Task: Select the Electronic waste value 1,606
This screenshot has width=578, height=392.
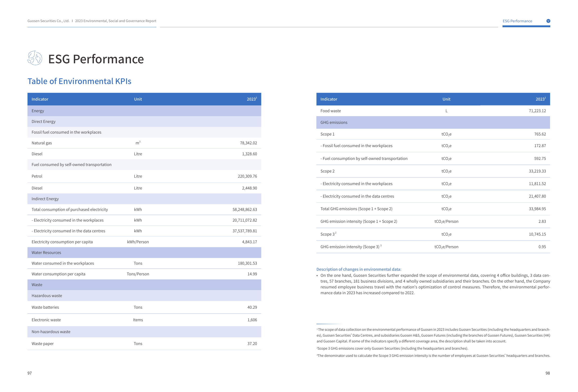Action: [x=252, y=320]
